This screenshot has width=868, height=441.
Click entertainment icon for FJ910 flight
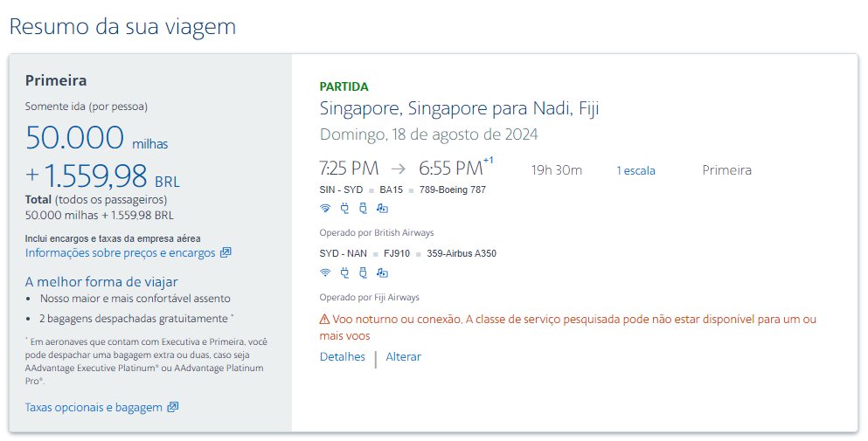pos(382,272)
